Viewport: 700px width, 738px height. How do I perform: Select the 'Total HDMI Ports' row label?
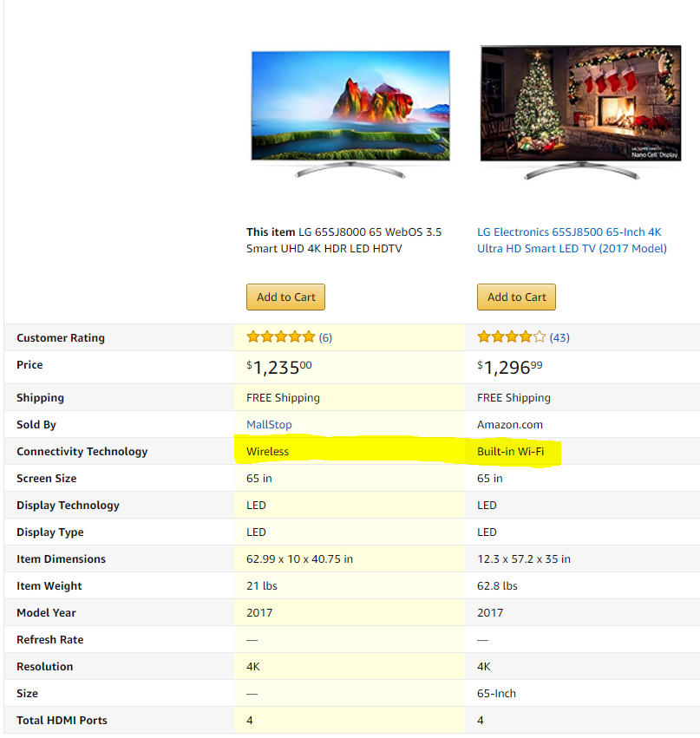click(x=62, y=720)
